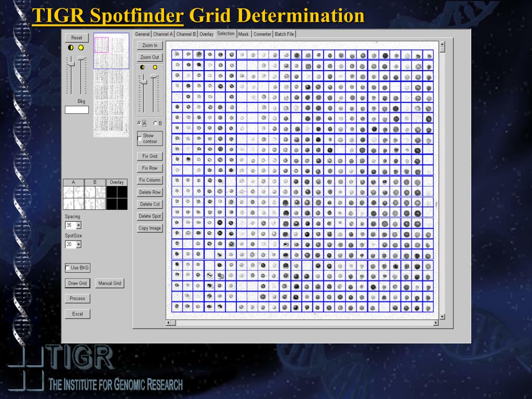
Task: Select channel B radio button
Action: pyautogui.click(x=155, y=123)
